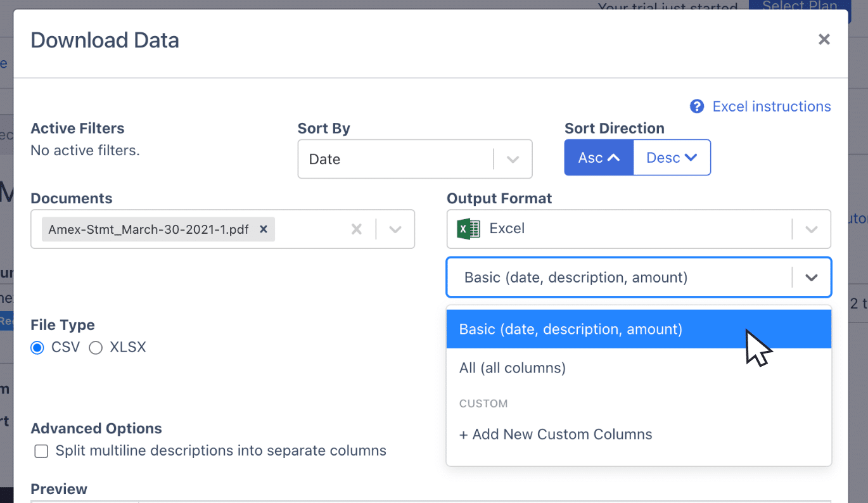Click the green Excel icon
The image size is (868, 503).
coord(468,229)
